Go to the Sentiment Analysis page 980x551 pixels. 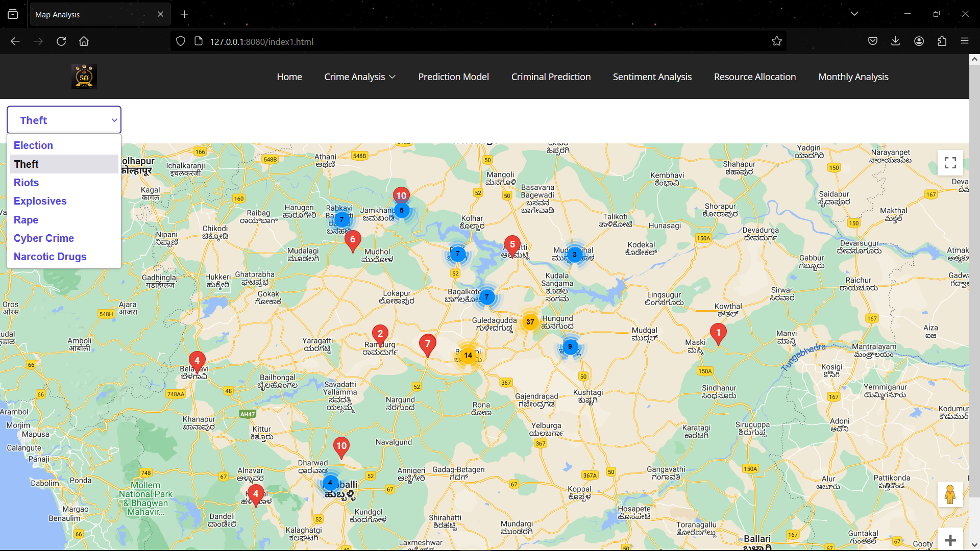[652, 77]
